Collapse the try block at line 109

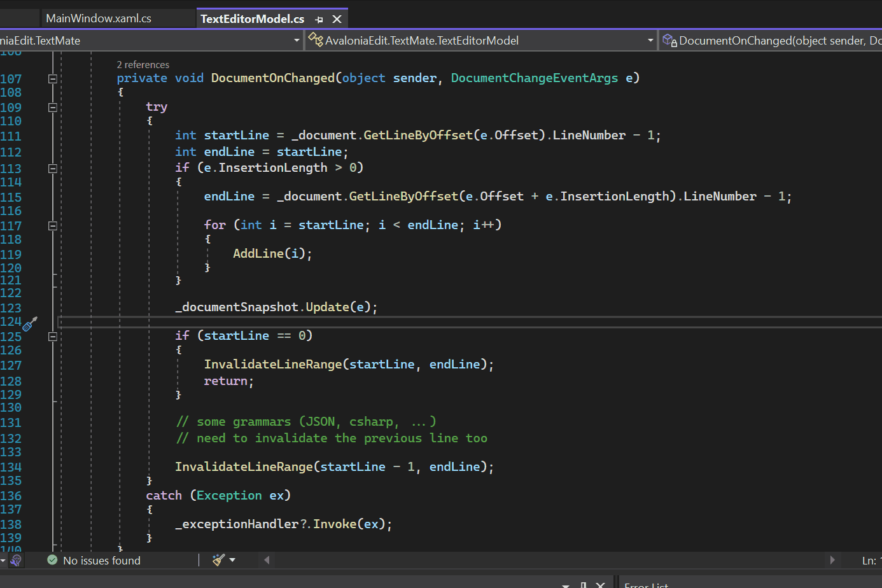[x=53, y=107]
